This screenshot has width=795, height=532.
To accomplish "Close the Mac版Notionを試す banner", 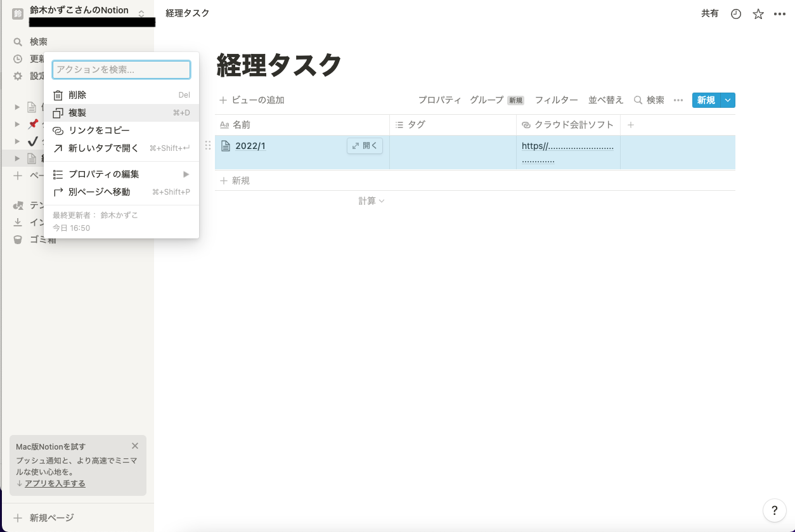I will pyautogui.click(x=134, y=446).
